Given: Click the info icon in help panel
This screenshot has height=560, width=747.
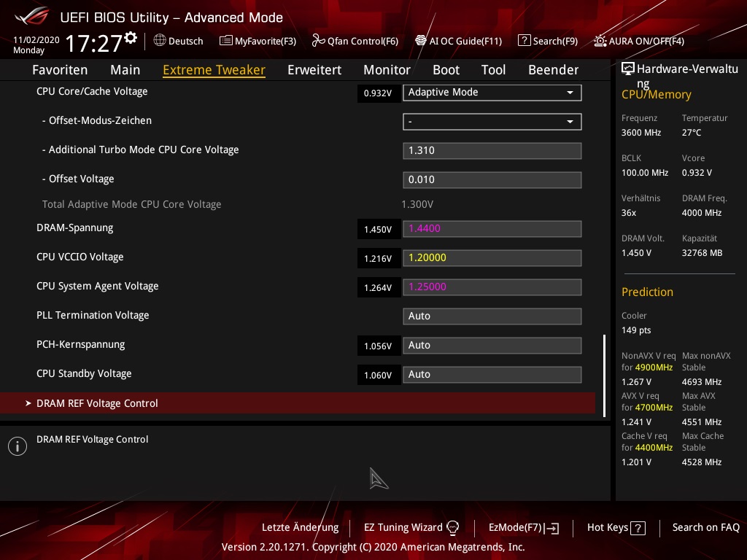Looking at the screenshot, I should click(18, 446).
